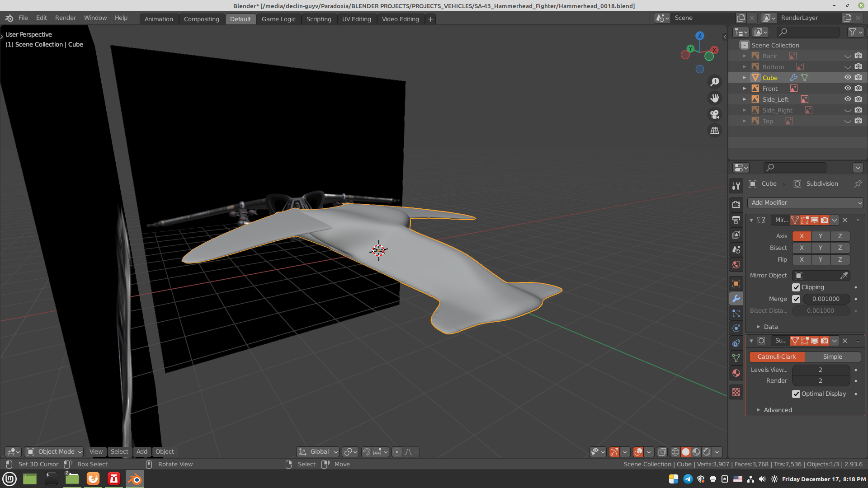Open the Output properties tab
The image size is (868, 488).
tap(736, 220)
